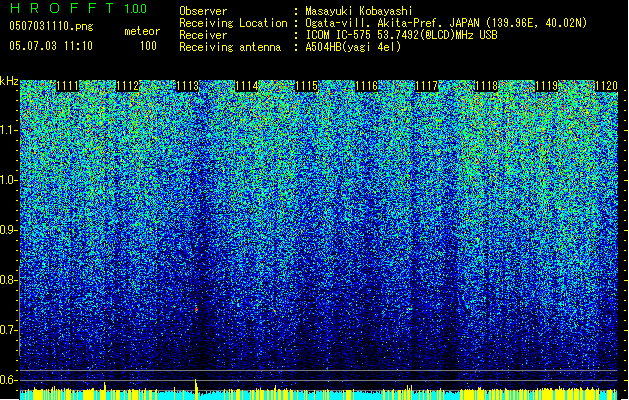Click the 1114 time marker
This screenshot has width=629, height=400.
(x=247, y=86)
